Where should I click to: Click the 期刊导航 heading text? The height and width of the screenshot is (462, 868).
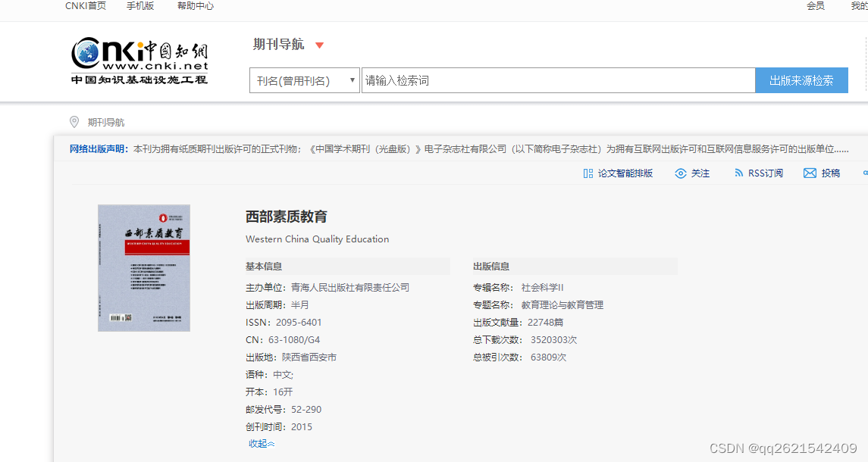[278, 44]
